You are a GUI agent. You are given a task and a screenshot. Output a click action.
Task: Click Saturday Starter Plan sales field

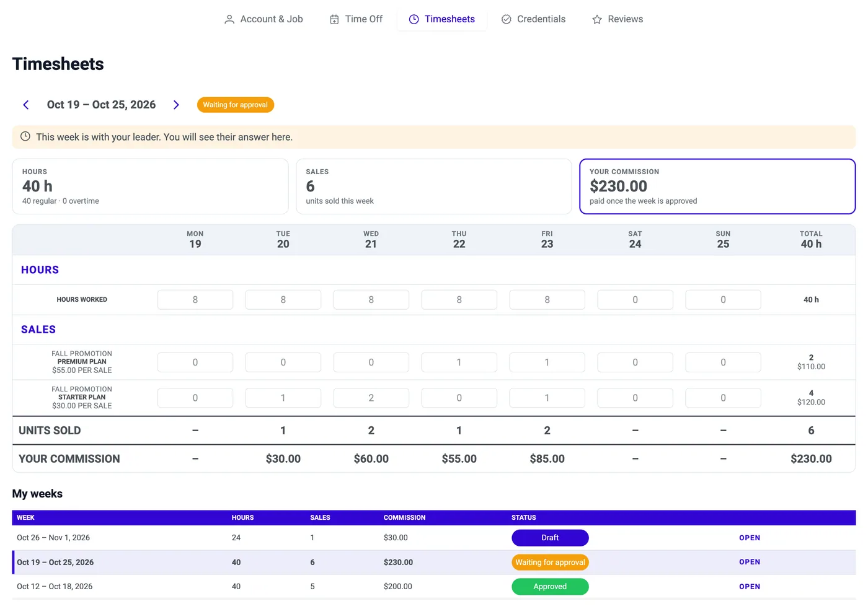click(635, 398)
